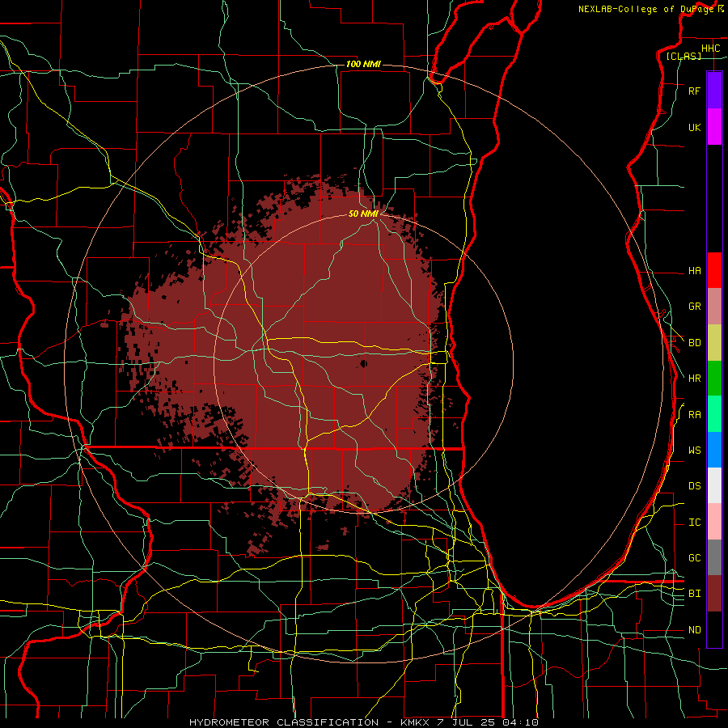Viewport: 728px width, 728px height.
Task: Click the 100 NMI range ring label
Action: click(363, 64)
